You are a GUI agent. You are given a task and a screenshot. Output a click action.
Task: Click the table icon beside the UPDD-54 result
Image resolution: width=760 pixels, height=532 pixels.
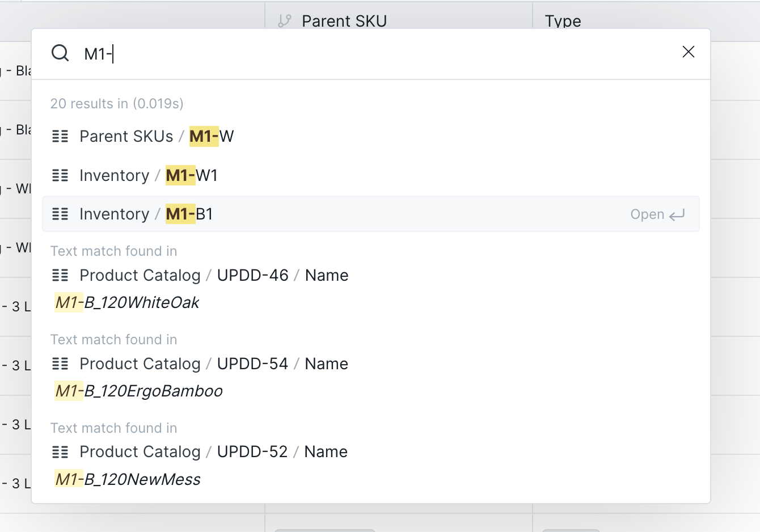pos(60,364)
